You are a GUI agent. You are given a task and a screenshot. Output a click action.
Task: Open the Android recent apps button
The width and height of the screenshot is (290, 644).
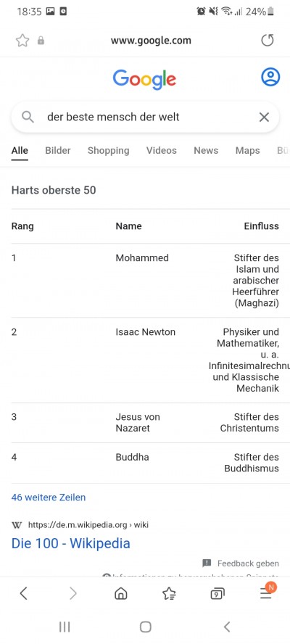click(65, 627)
